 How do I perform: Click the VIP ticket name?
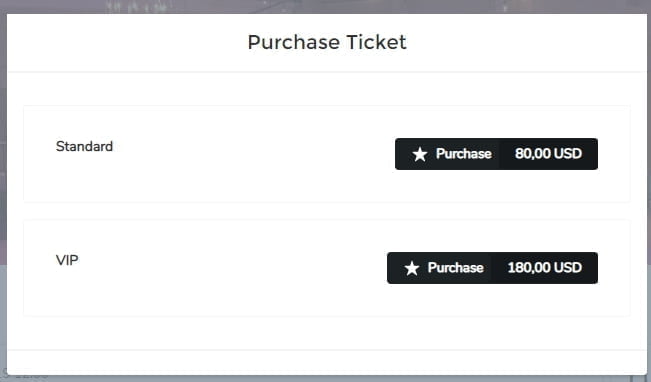(67, 260)
